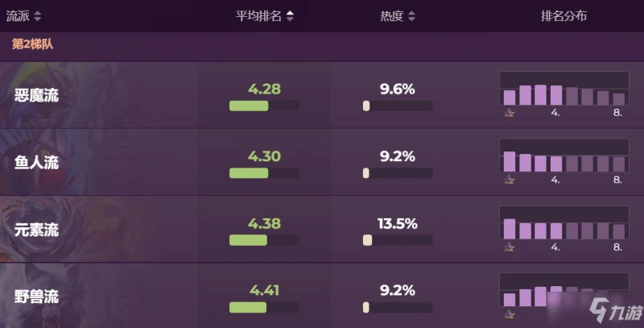Select the 流派 column header
644x328 pixels.
click(18, 16)
